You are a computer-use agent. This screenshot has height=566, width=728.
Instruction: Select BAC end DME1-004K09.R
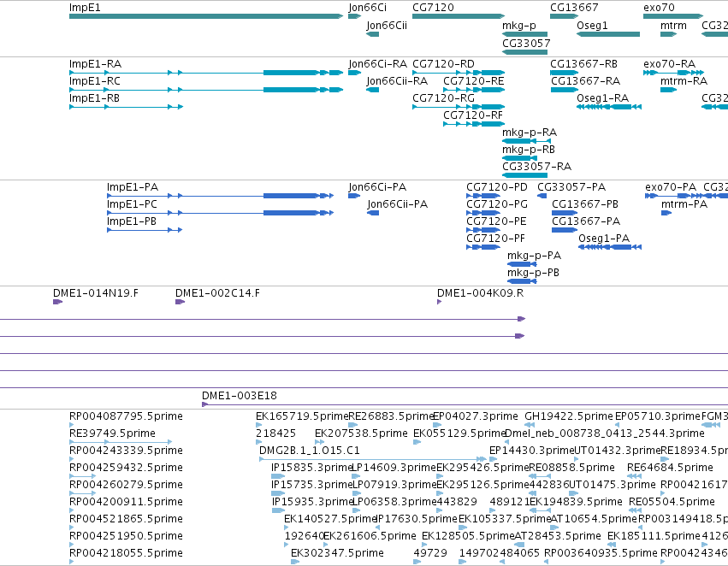pyautogui.click(x=439, y=302)
